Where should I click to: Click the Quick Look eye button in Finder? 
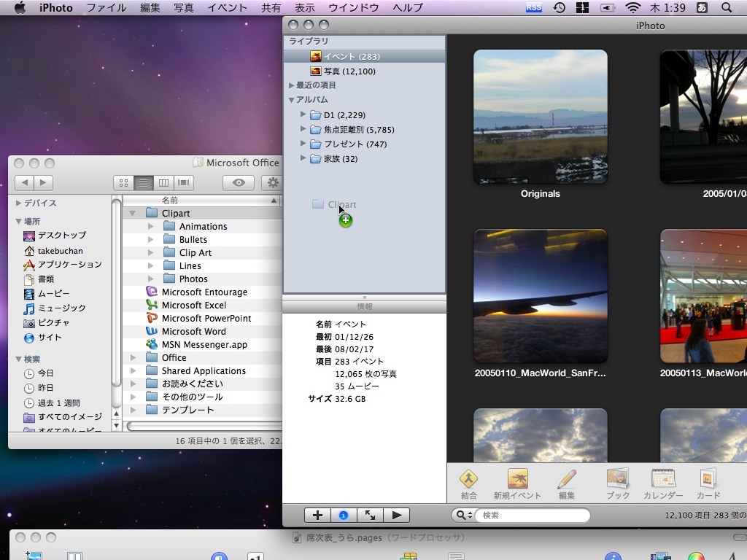239,182
